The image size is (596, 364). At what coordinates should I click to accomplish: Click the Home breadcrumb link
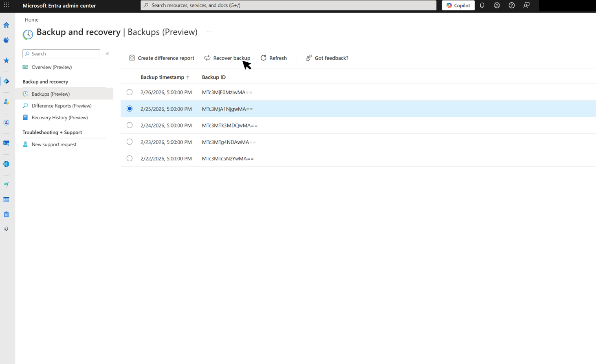[31, 19]
